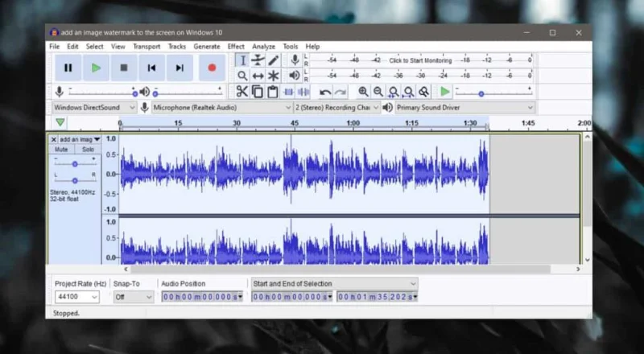644x354 pixels.
Task: Click the vertical scrollbar down arrow
Action: tap(588, 260)
